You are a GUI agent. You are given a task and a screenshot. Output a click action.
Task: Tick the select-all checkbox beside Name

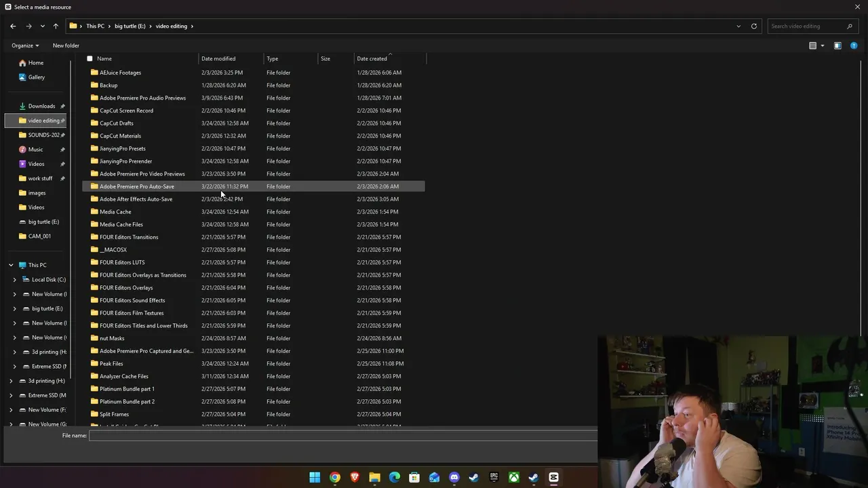tap(90, 58)
